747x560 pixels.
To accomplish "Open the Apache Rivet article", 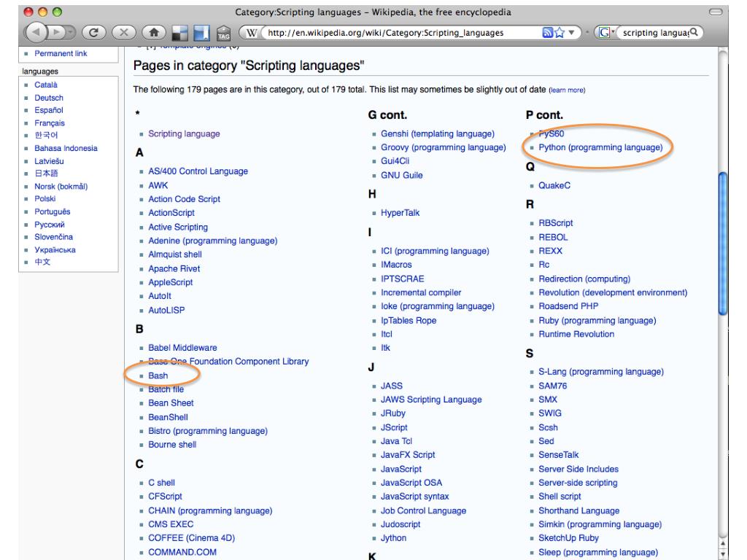I will tap(174, 268).
